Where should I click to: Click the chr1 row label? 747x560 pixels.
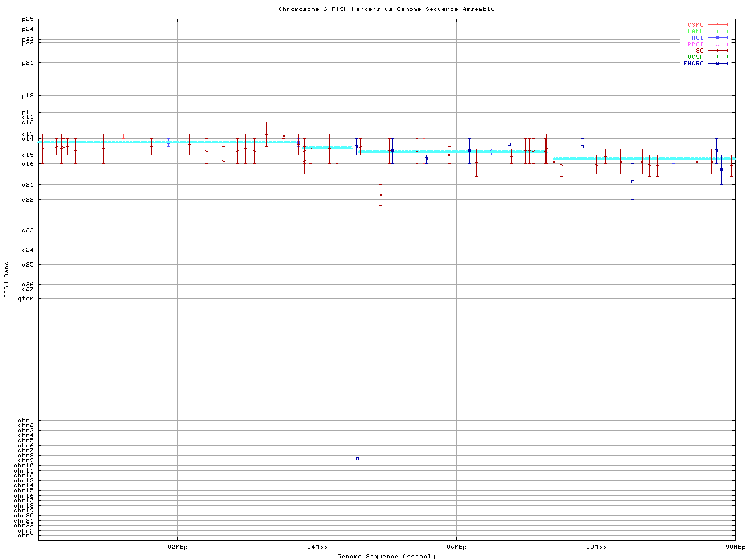tap(26, 421)
